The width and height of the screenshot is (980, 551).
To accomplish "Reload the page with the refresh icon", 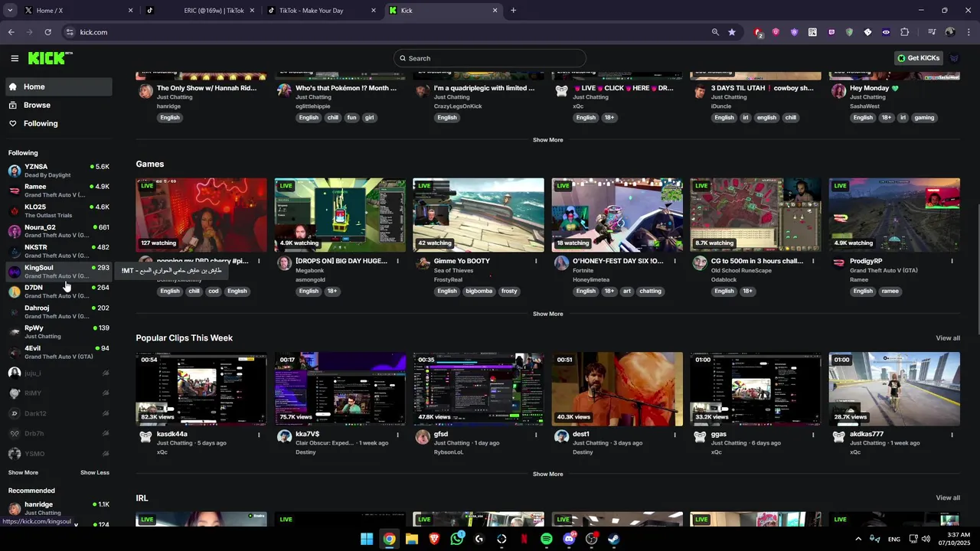I will (x=47, y=32).
